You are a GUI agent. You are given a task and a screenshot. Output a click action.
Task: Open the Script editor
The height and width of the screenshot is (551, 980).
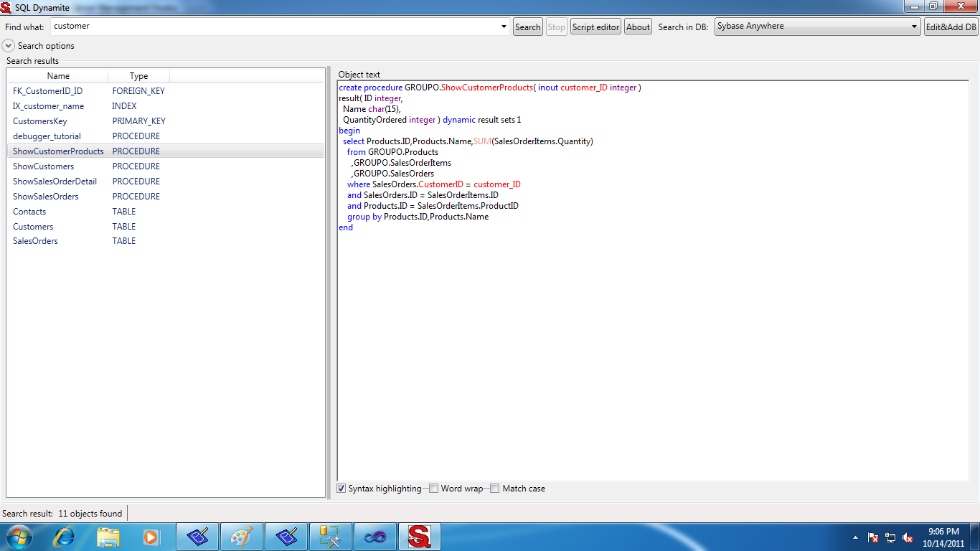[595, 27]
